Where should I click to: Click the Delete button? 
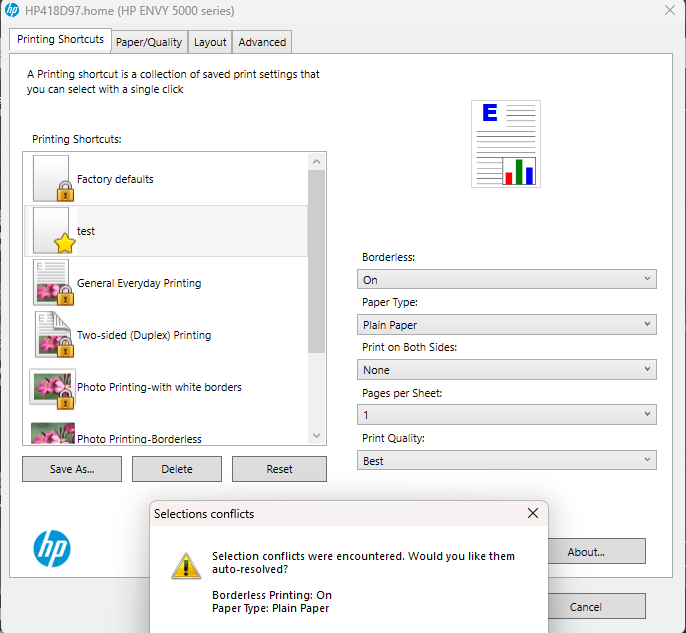[x=177, y=469]
